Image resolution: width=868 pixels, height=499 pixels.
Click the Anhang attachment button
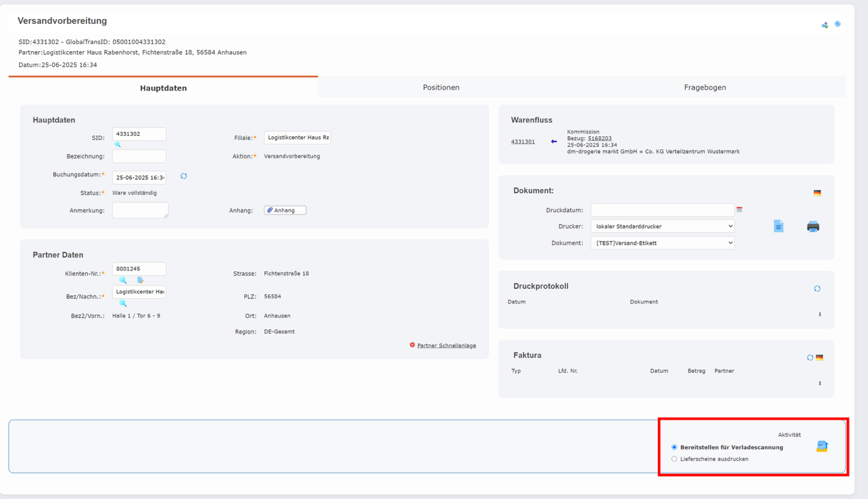click(284, 211)
